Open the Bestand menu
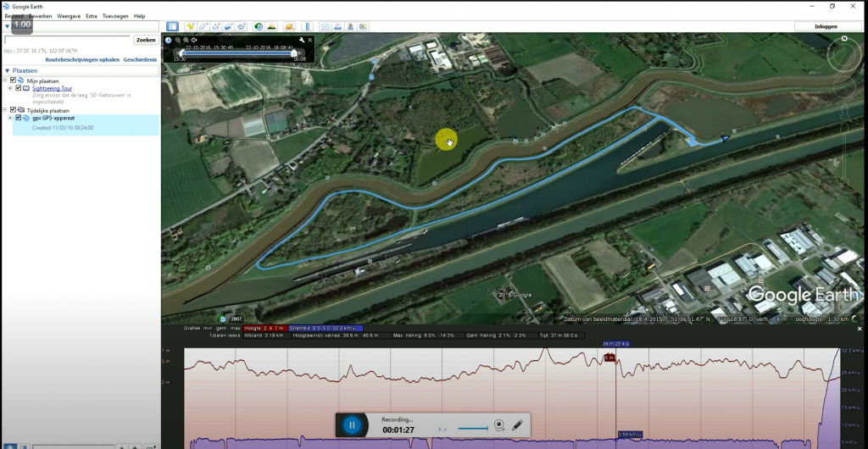The image size is (868, 449). click(14, 16)
